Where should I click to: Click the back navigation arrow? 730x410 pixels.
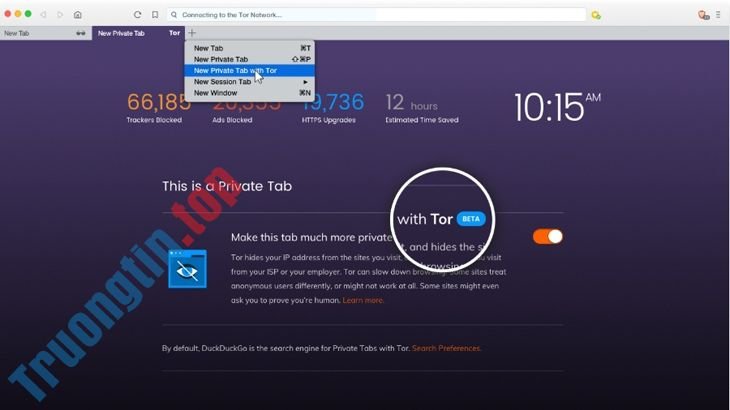(x=43, y=14)
